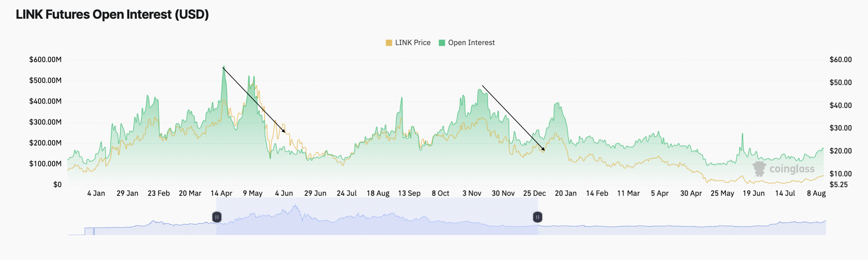Viewport: 868px width, 260px height.
Task: Click the 14 Feb date label
Action: pos(597,193)
